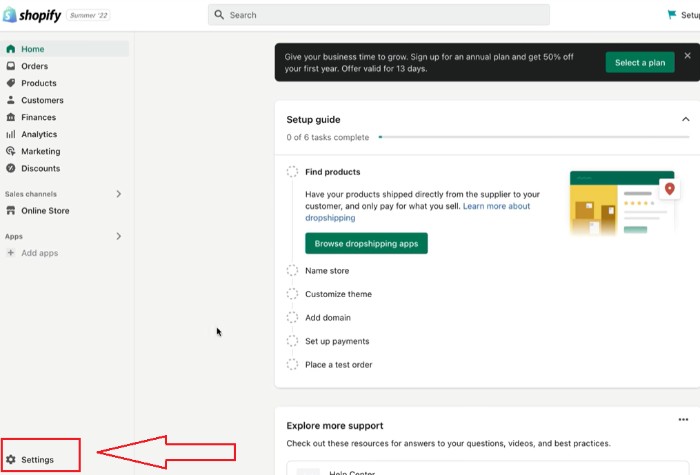700x475 pixels.
Task: Click the Finances bank icon
Action: pyautogui.click(x=11, y=117)
